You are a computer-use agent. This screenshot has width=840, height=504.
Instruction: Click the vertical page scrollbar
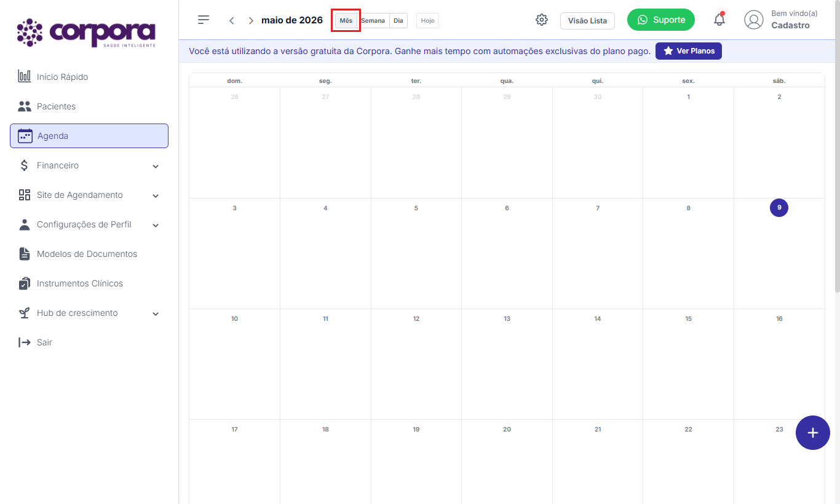pyautogui.click(x=837, y=148)
